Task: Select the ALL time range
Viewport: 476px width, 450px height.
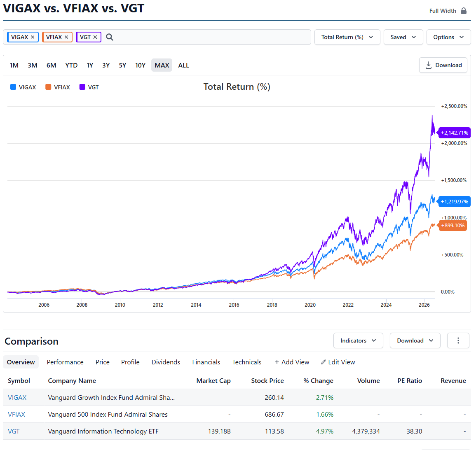Action: 184,65
